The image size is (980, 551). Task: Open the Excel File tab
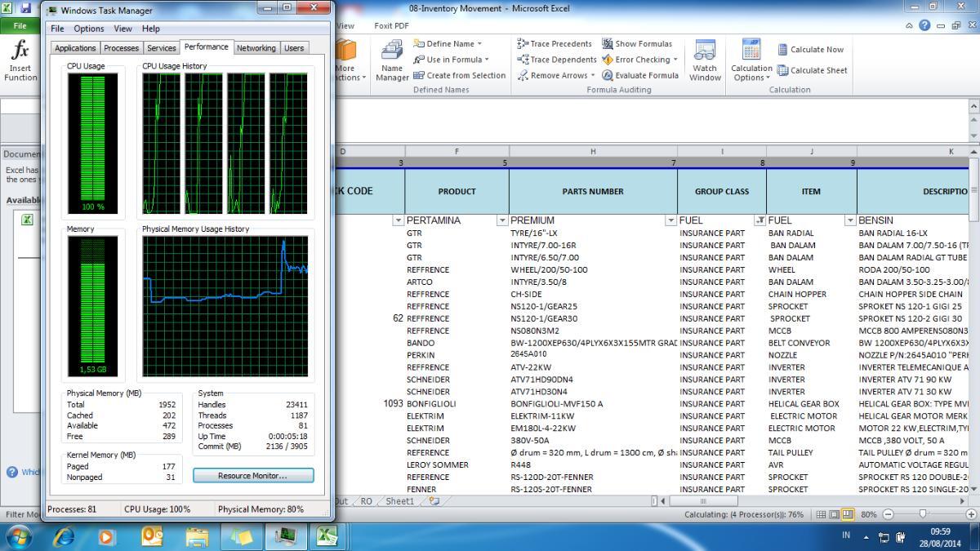[x=20, y=26]
